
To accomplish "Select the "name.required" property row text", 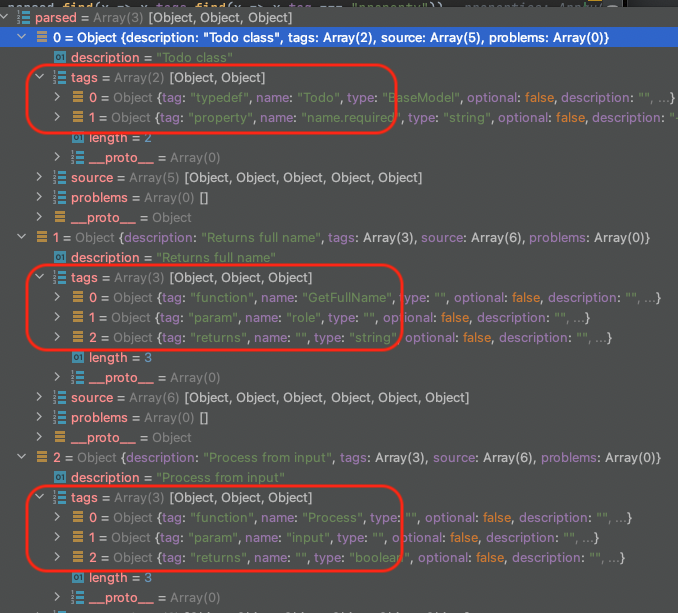I will point(383,118).
